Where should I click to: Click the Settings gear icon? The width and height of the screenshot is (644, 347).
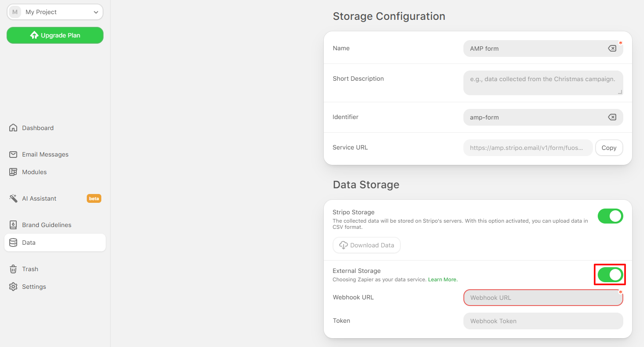13,287
